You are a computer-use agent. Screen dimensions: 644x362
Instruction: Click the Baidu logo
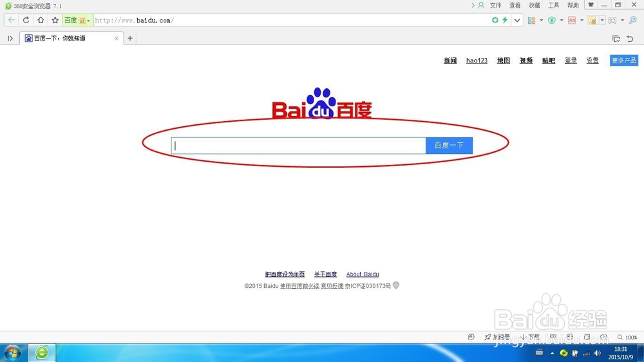tap(321, 103)
